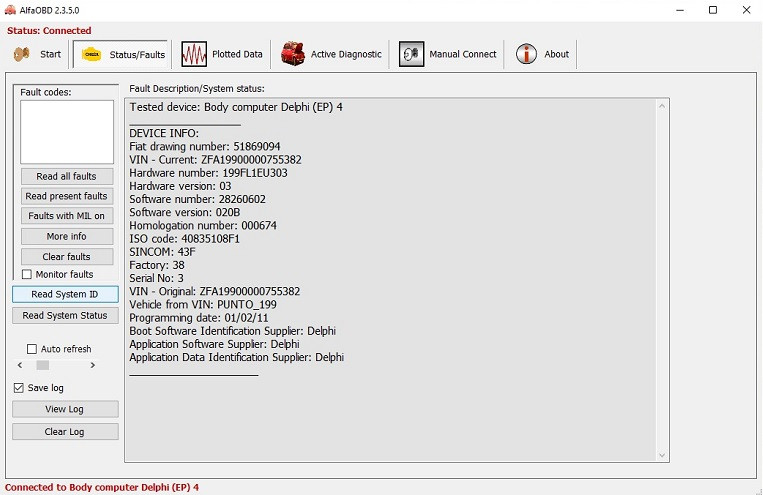Click the Clear faults button
763x495 pixels.
click(x=66, y=257)
